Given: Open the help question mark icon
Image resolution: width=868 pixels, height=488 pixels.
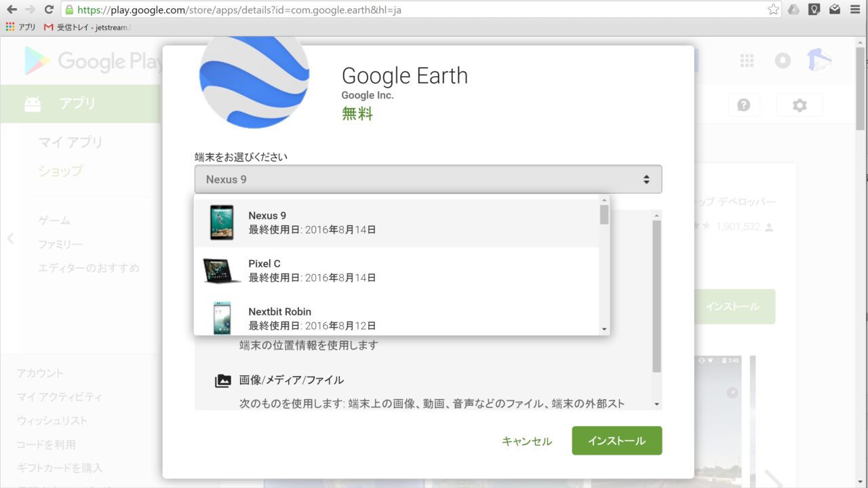Looking at the screenshot, I should (744, 105).
